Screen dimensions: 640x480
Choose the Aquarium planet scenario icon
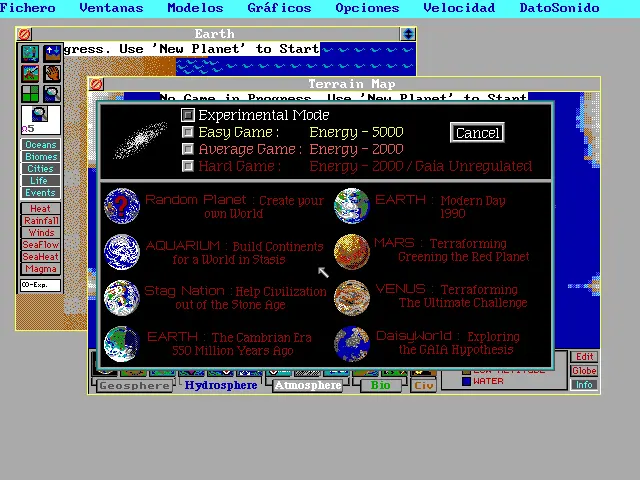click(x=122, y=251)
